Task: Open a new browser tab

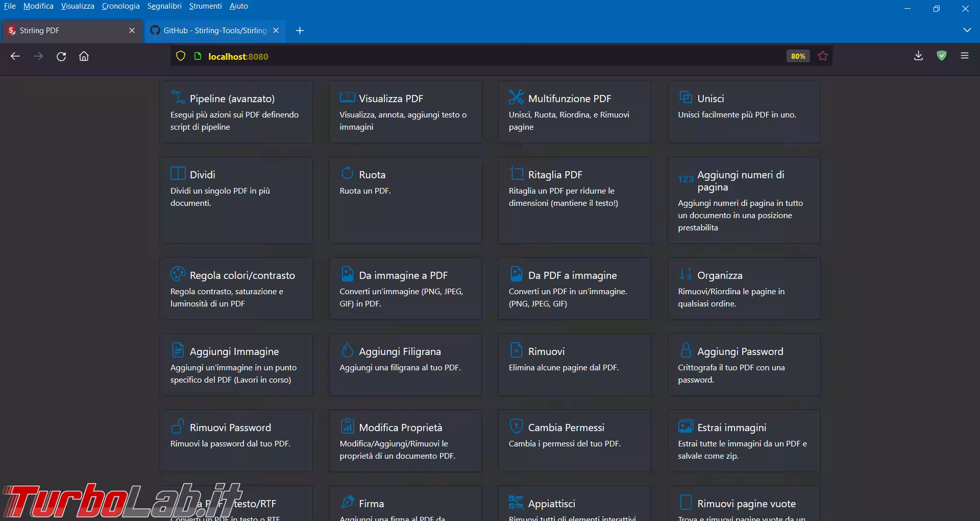Action: point(300,31)
